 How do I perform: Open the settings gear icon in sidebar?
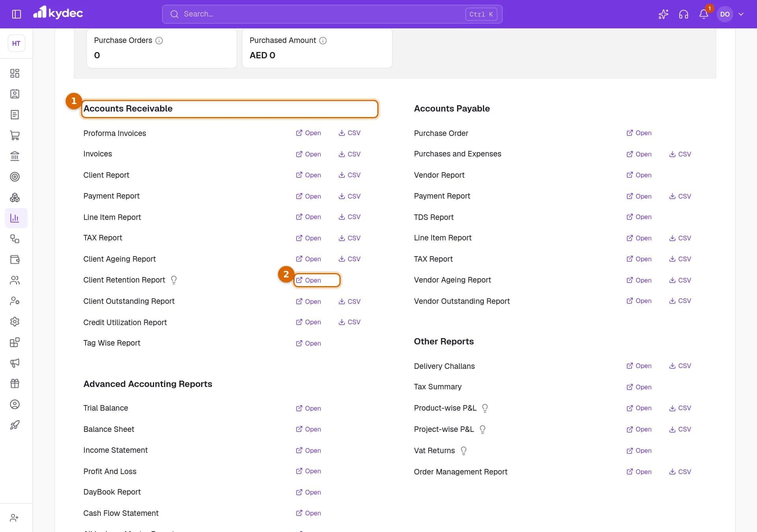click(15, 322)
